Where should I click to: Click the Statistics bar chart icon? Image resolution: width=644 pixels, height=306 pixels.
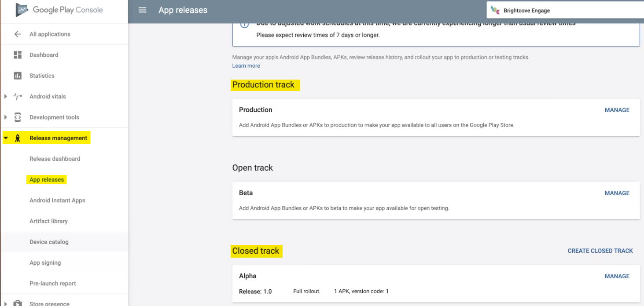click(18, 76)
